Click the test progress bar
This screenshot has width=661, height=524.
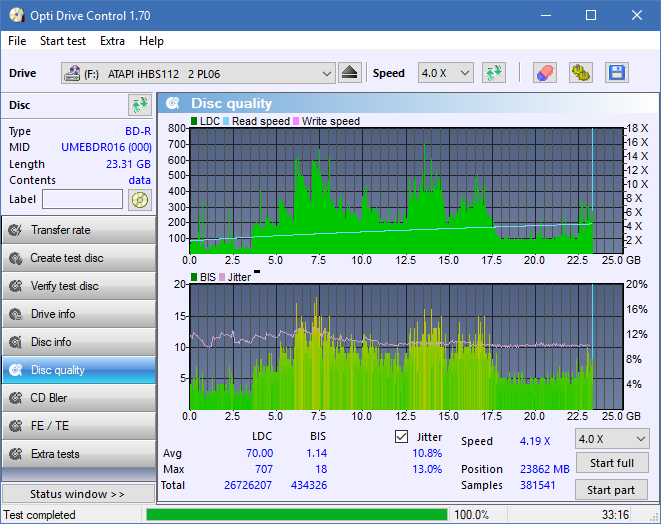tap(296, 515)
